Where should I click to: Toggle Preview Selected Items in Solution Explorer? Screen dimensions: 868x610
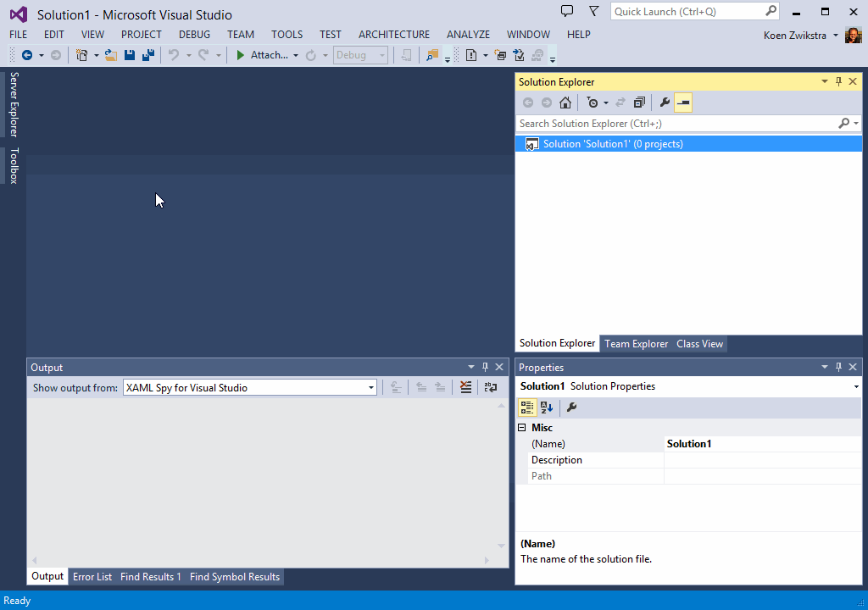point(683,103)
